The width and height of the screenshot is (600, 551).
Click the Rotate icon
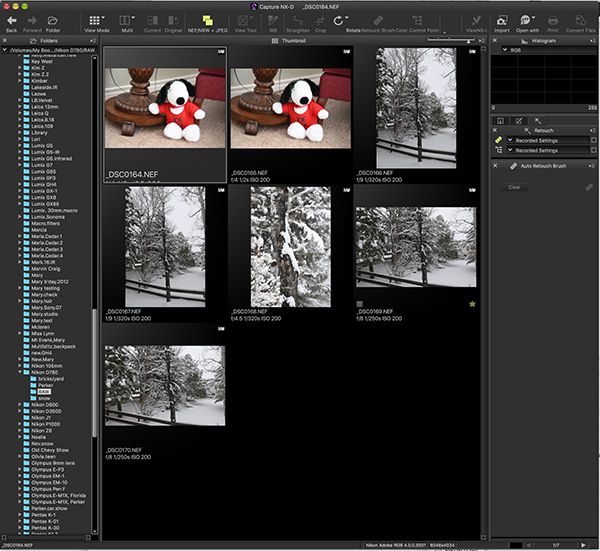click(338, 21)
